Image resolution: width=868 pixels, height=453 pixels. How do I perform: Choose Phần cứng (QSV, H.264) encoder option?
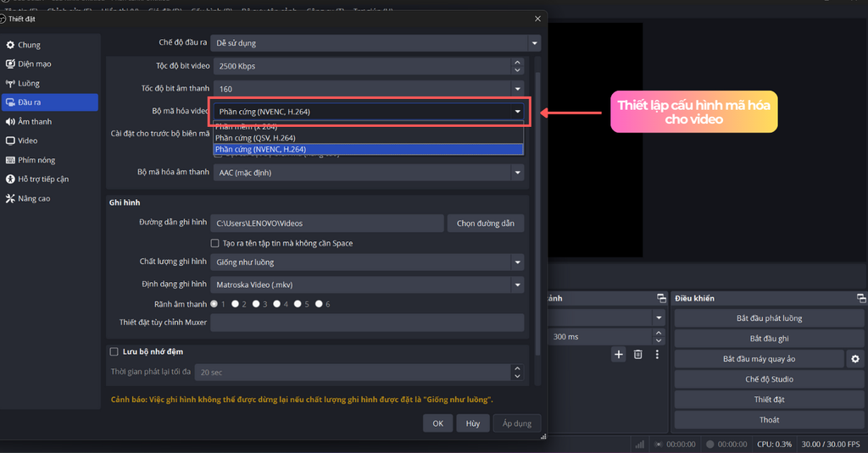pyautogui.click(x=368, y=138)
